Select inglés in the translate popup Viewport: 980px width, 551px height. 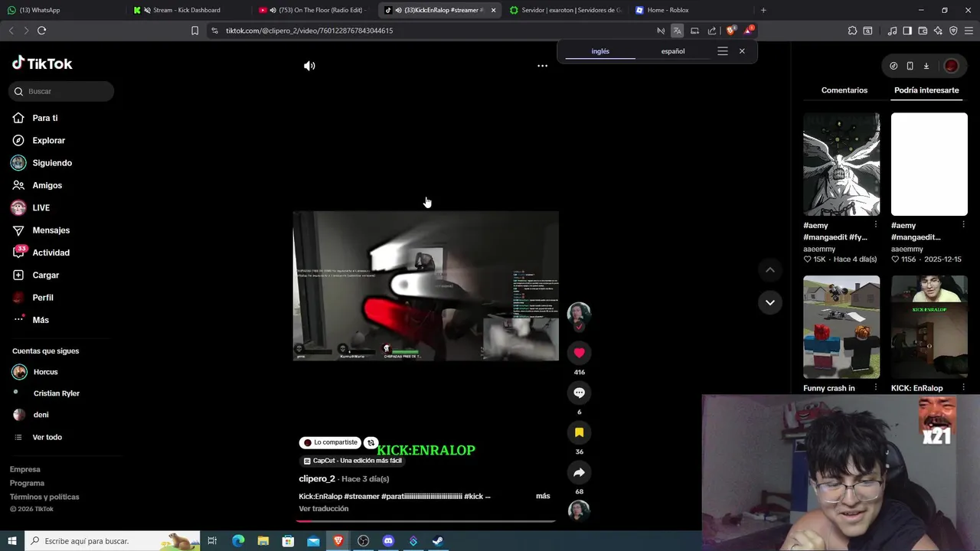[x=600, y=51]
